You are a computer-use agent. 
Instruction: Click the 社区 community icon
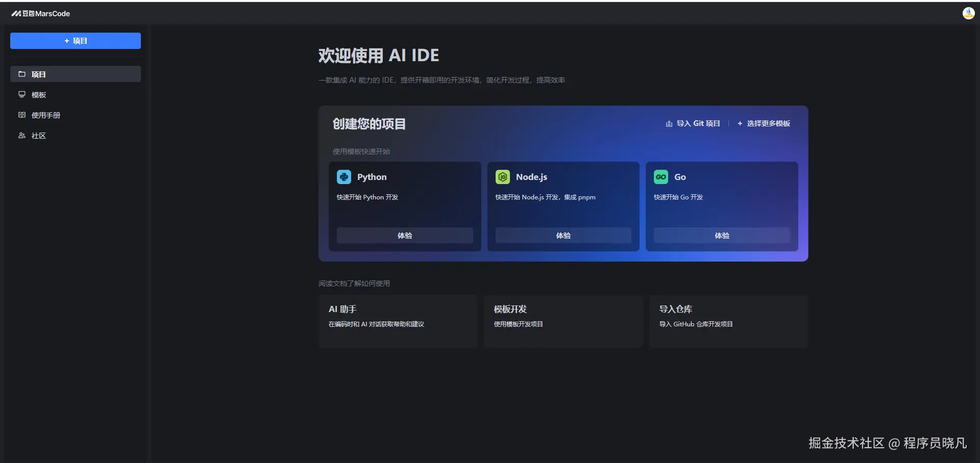pos(21,136)
